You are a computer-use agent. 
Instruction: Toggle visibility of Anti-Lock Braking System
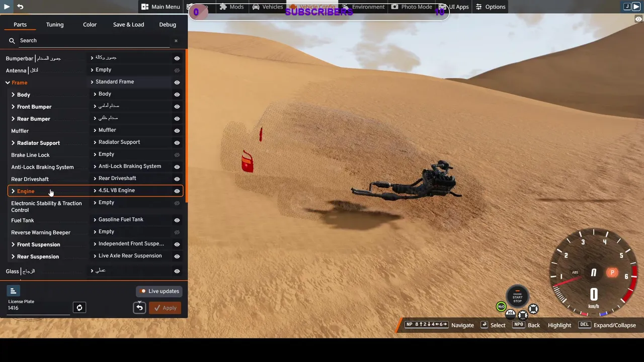(177, 167)
